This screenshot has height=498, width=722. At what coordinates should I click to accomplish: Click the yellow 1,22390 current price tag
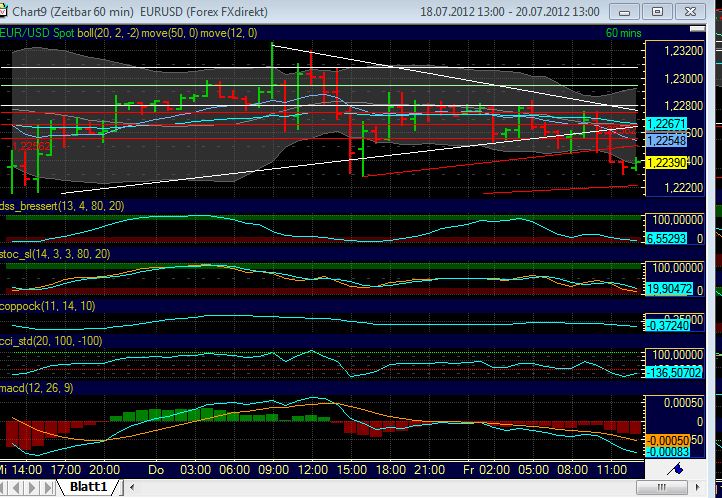[x=667, y=162]
